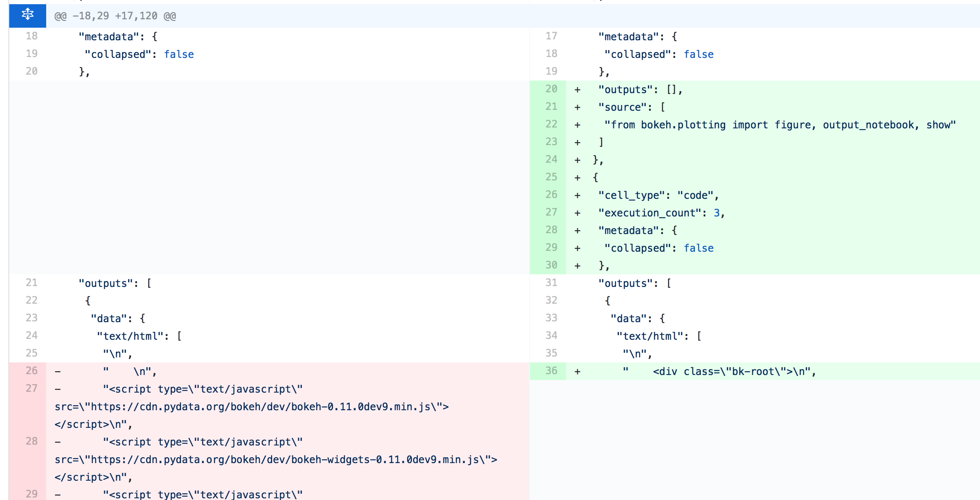Select old line number 18
Screen dimensions: 980x500
tap(31, 36)
